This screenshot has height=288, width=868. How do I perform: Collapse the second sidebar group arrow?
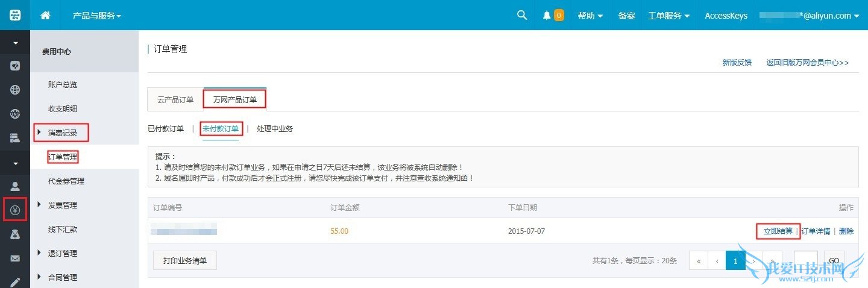15,163
